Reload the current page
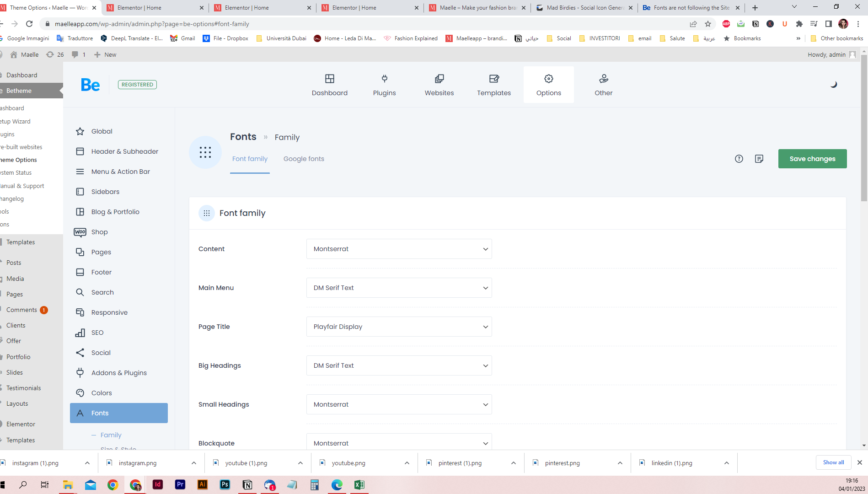This screenshot has width=868, height=494. click(x=29, y=24)
